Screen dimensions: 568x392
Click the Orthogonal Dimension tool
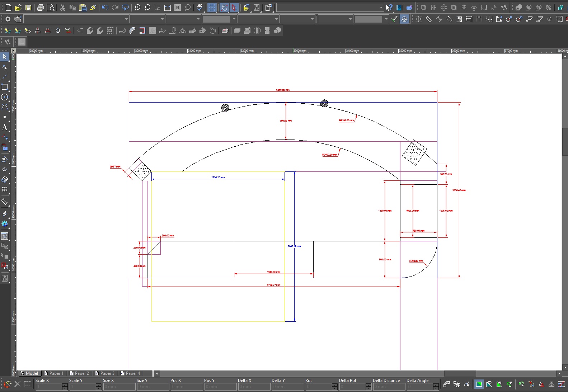(419, 19)
